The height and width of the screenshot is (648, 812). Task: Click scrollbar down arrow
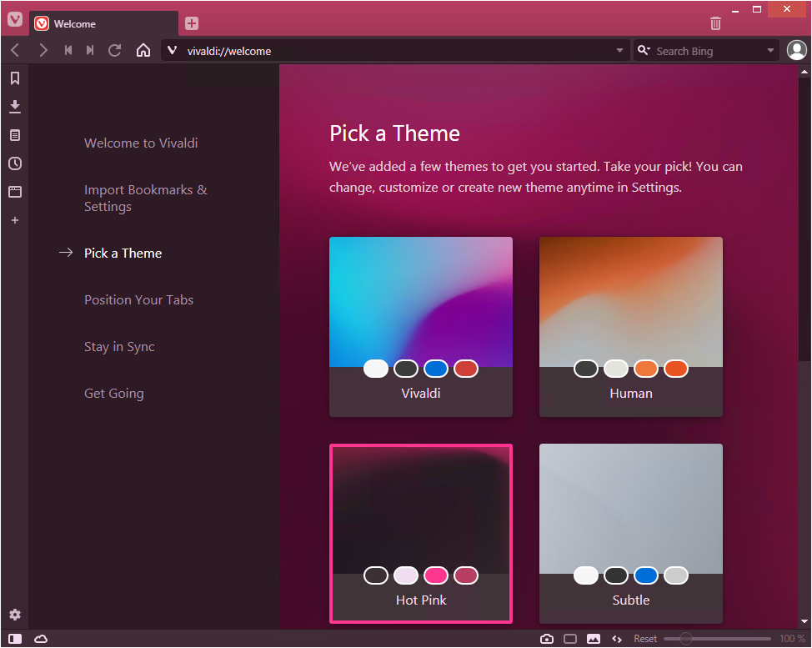pos(804,621)
